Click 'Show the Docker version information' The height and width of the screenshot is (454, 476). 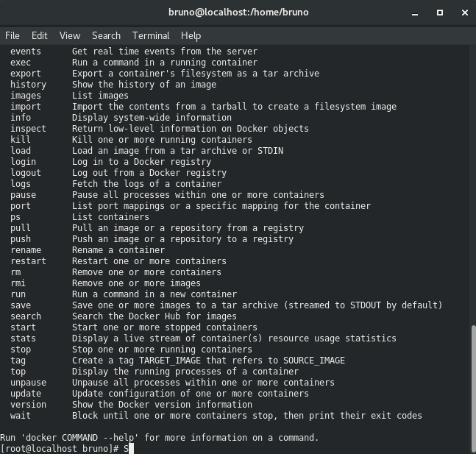click(x=162, y=405)
